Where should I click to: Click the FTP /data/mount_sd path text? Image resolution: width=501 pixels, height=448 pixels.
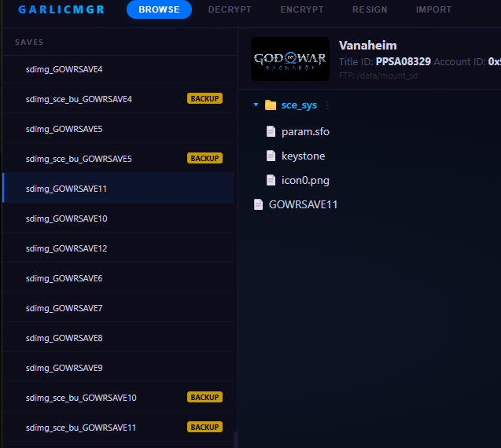(x=378, y=75)
